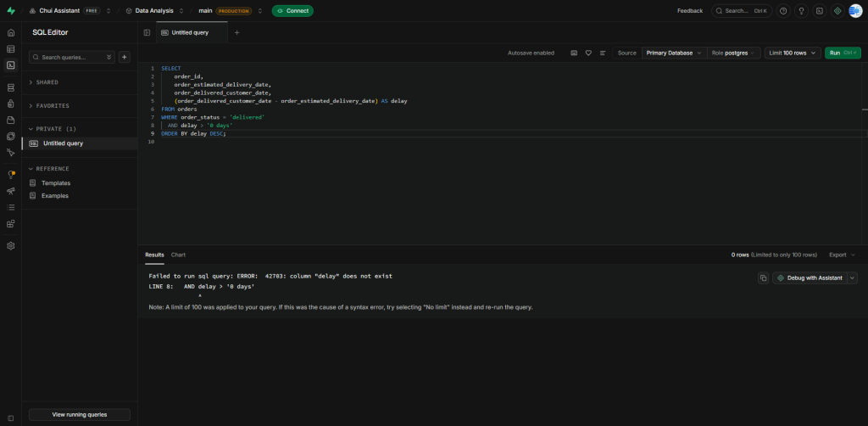Image resolution: width=868 pixels, height=426 pixels.
Task: Click the keyboard shortcuts icon in editor toolbar
Action: [x=574, y=53]
